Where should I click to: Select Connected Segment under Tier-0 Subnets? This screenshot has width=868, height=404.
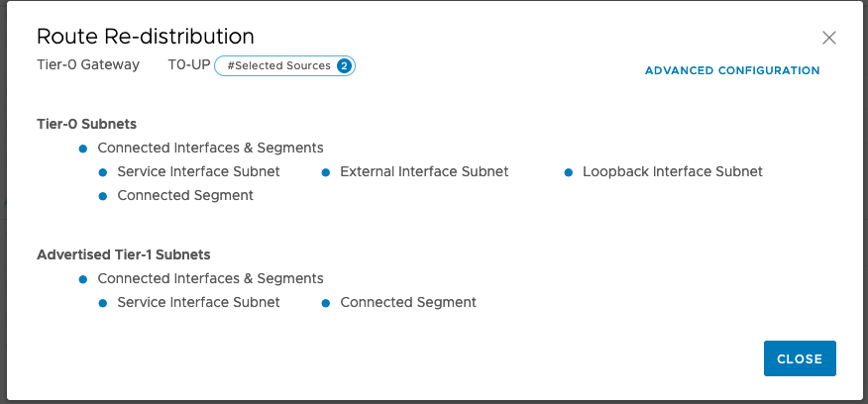pos(185,196)
